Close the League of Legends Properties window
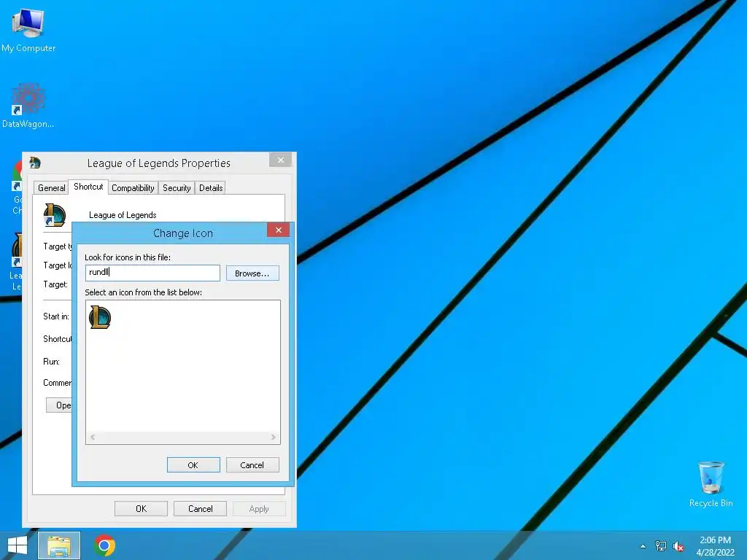 (281, 160)
